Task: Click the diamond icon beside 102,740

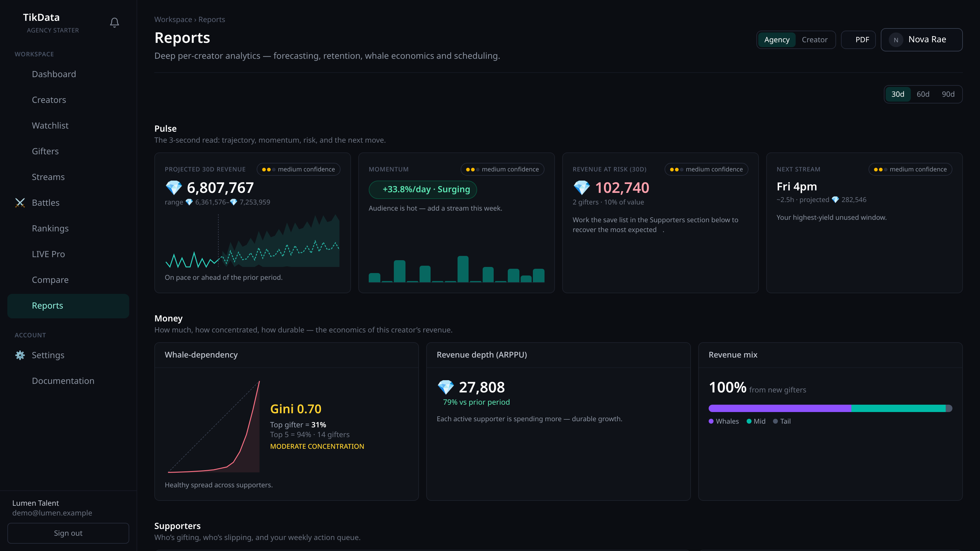Action: click(x=582, y=187)
